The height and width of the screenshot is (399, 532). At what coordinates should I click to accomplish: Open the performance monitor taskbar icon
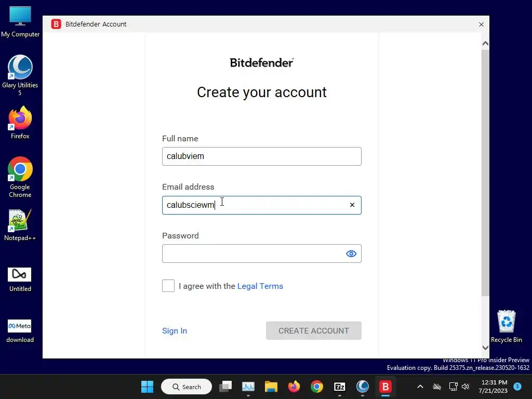[248, 387]
